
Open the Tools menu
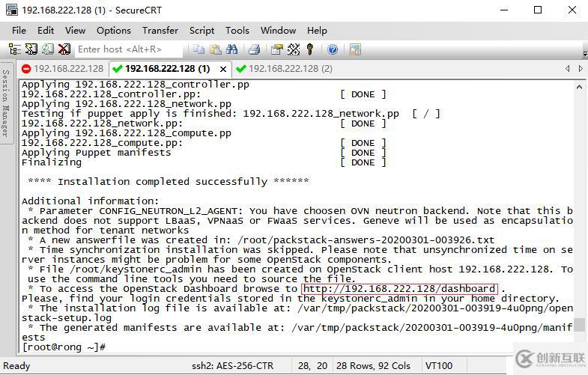[x=237, y=31]
